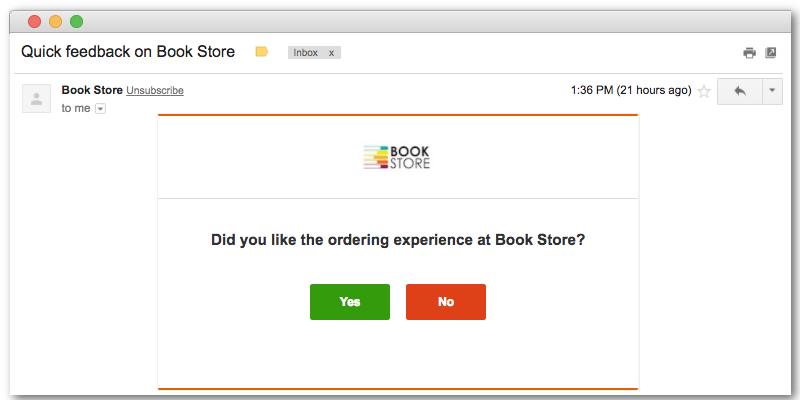Screen dimensions: 800x400
Task: Remove the Inbox label with x
Action: click(x=331, y=53)
